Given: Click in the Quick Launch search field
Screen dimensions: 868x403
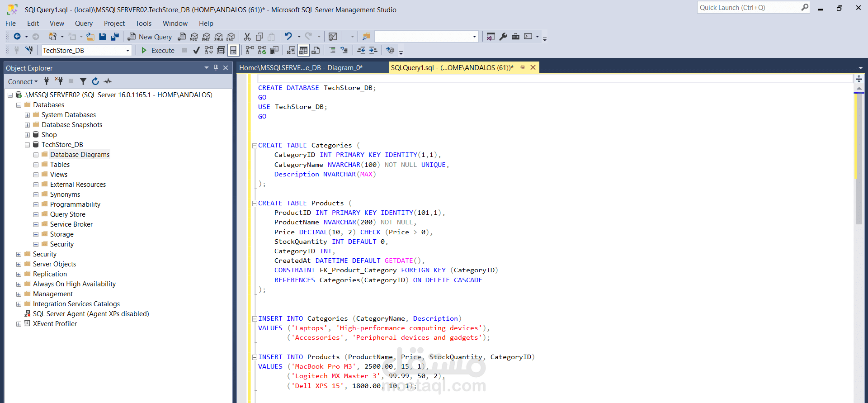Looking at the screenshot, I should click(749, 8).
